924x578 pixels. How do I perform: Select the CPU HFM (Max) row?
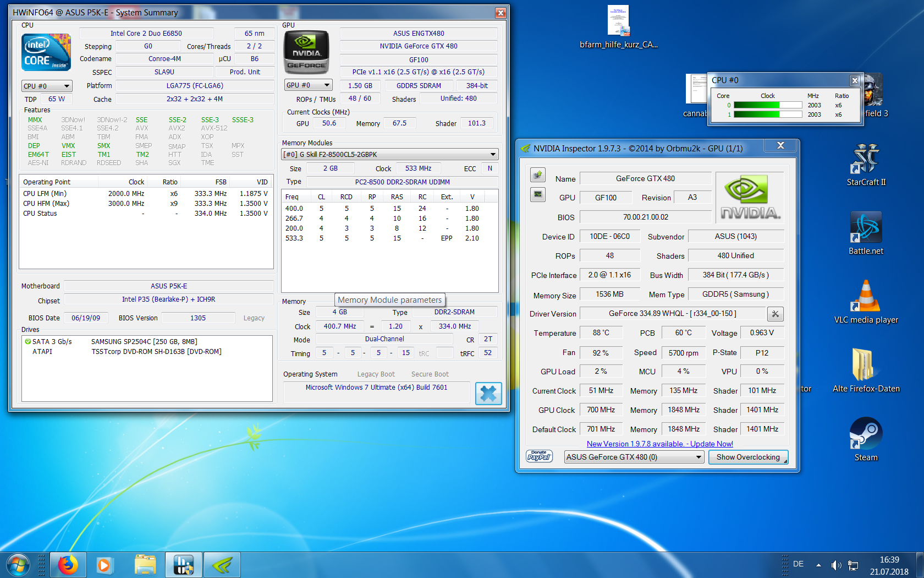[146, 204]
